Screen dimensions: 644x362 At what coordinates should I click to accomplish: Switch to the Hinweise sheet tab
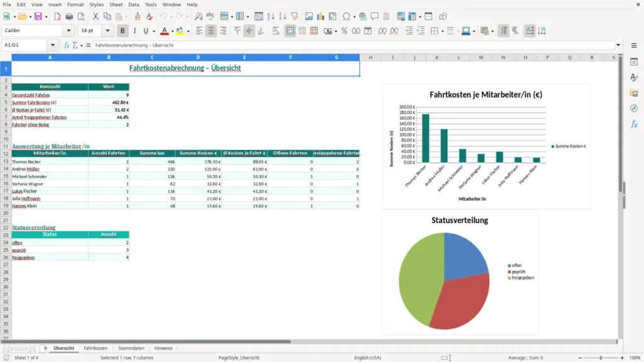pyautogui.click(x=163, y=348)
